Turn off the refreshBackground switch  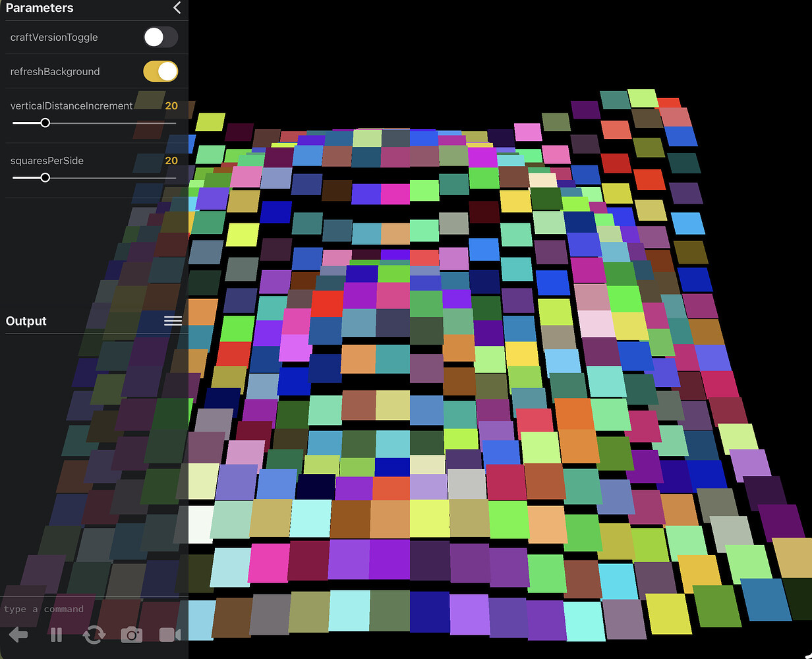pyautogui.click(x=160, y=71)
